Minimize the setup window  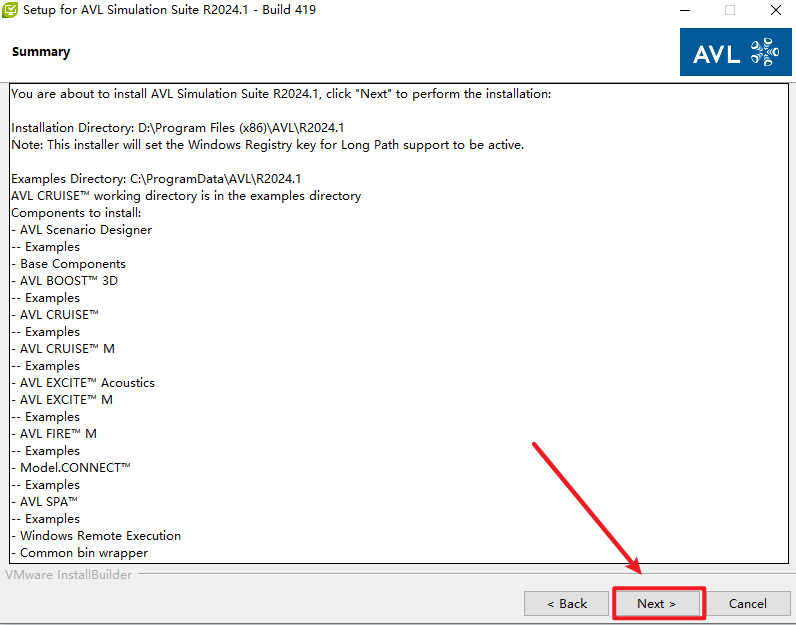tap(684, 10)
